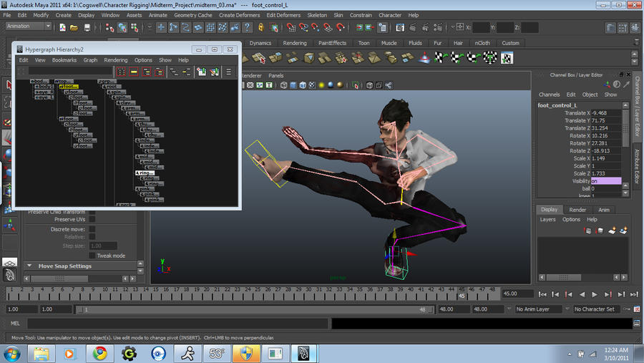Image resolution: width=644 pixels, height=363 pixels.
Task: Click the Open Scene folder icon
Action: (74, 27)
